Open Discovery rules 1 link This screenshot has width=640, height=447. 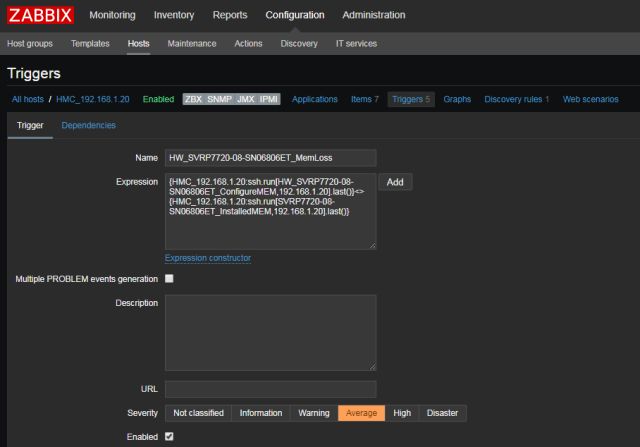pos(517,99)
